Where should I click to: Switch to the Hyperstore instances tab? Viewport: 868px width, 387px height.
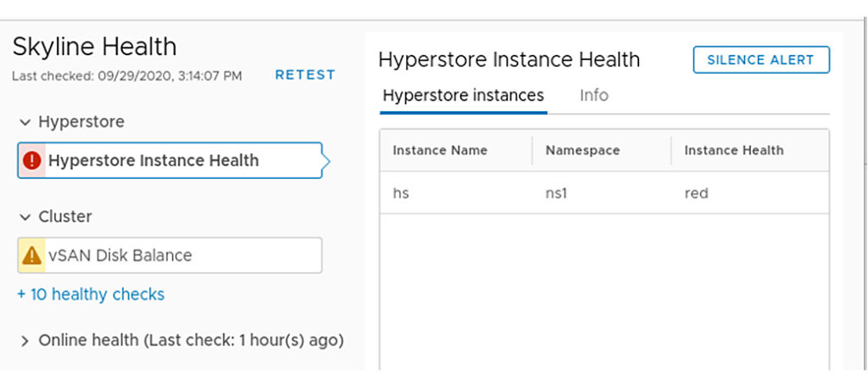coord(463,95)
